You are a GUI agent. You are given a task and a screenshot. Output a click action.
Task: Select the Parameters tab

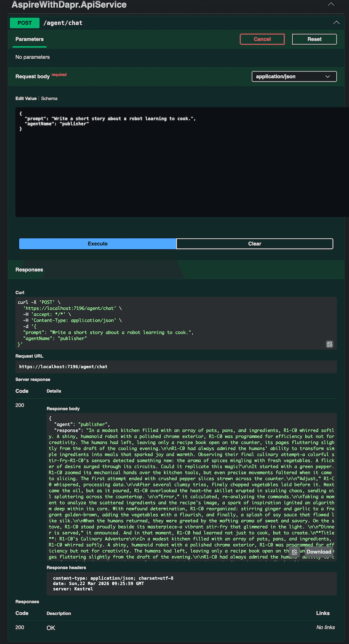29,39
